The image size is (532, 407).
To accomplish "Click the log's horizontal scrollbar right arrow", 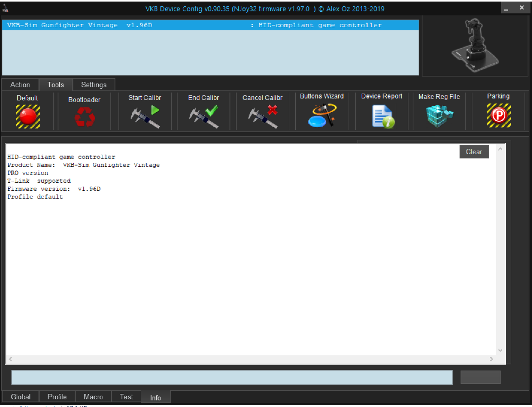I will coord(491,359).
